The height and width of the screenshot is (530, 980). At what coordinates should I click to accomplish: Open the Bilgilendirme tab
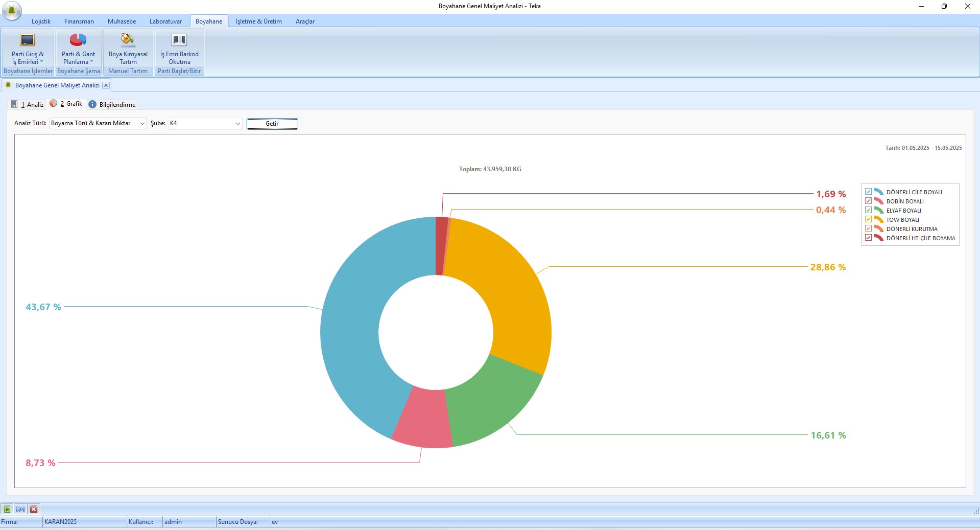[112, 104]
